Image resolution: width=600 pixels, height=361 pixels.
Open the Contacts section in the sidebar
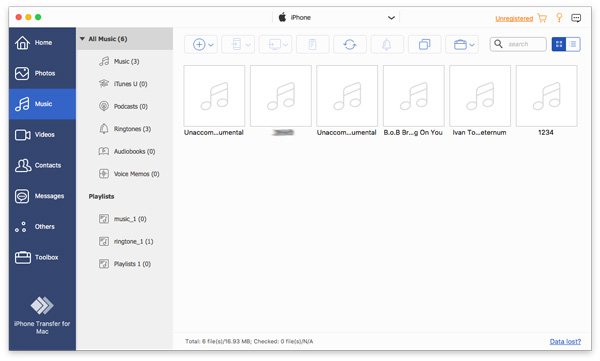pyautogui.click(x=42, y=165)
